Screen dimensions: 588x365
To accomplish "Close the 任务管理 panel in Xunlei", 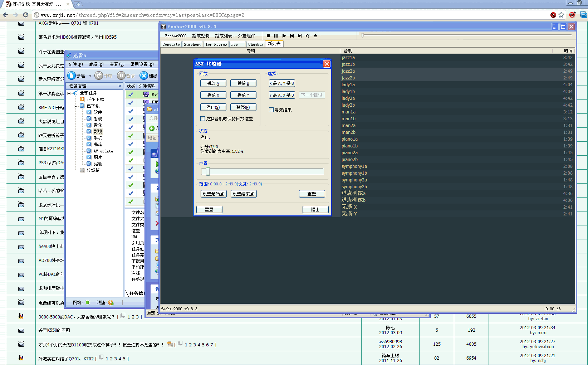I will [x=120, y=86].
